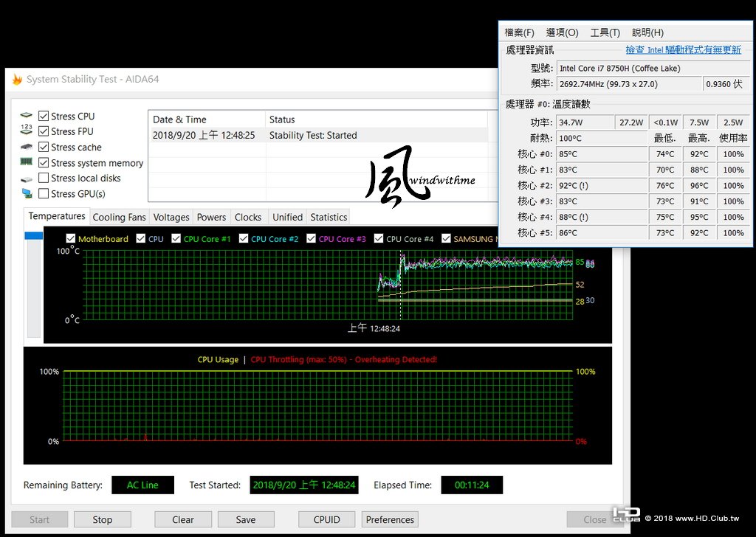The height and width of the screenshot is (537, 756).
Task: Click core #0 temperature 85°C
Action: coord(601,153)
